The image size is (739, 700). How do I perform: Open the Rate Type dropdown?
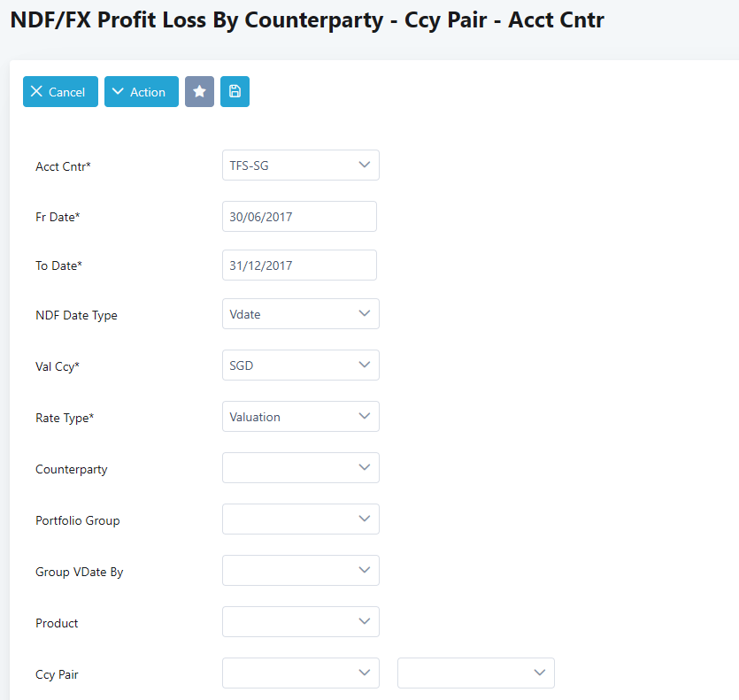pyautogui.click(x=300, y=417)
